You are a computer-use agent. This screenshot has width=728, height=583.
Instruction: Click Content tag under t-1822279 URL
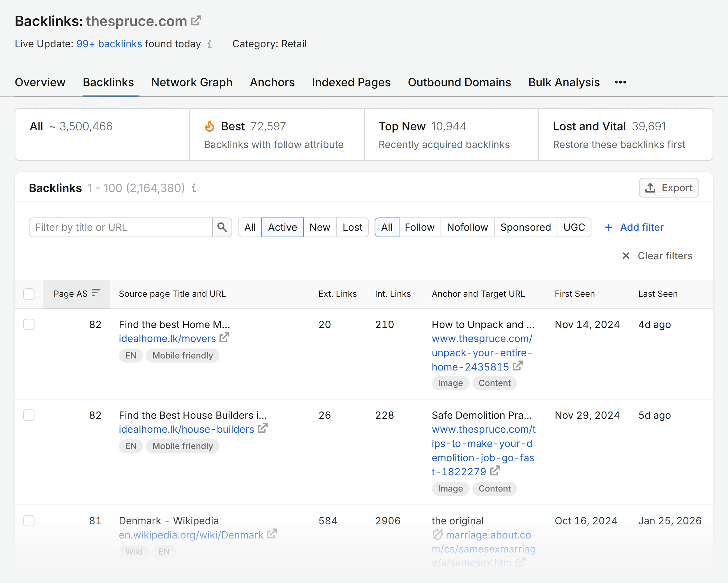(x=494, y=488)
